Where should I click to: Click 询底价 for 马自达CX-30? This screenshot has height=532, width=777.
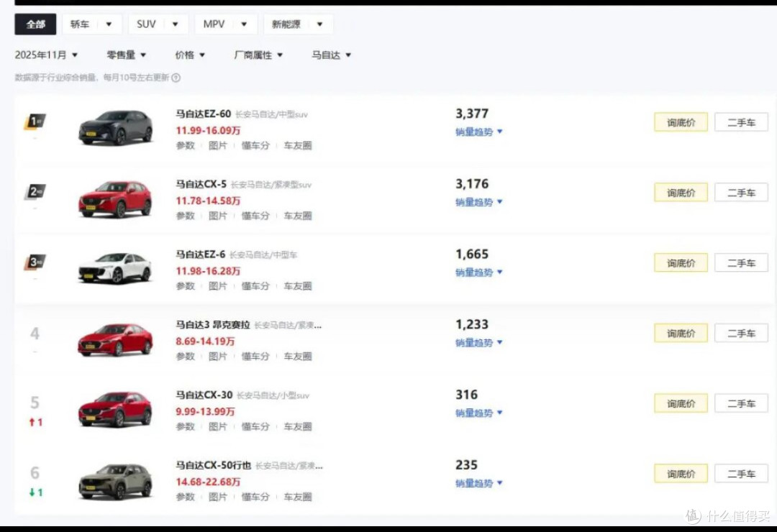click(x=681, y=404)
